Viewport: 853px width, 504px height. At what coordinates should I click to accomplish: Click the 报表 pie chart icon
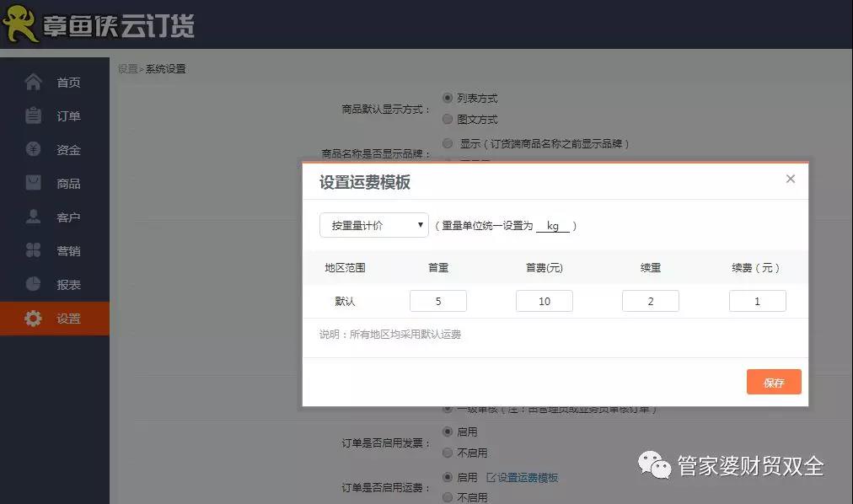tap(33, 284)
